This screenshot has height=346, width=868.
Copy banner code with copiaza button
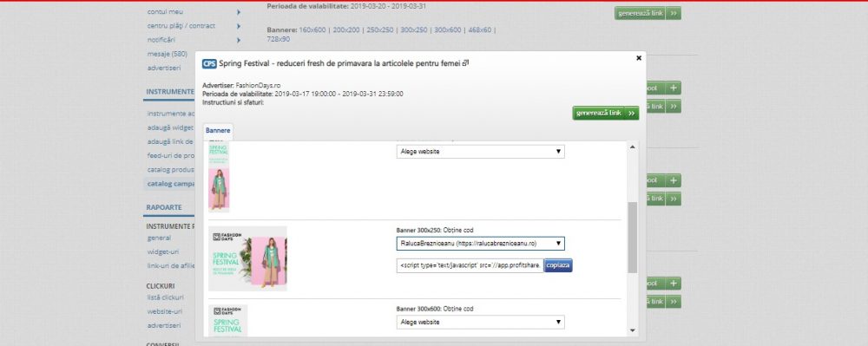[x=558, y=266]
